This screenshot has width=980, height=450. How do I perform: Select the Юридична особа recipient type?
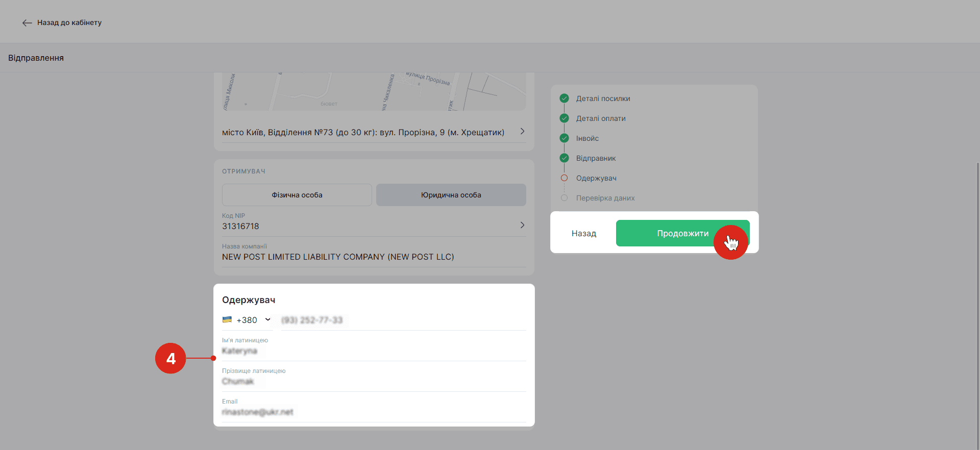(x=451, y=195)
